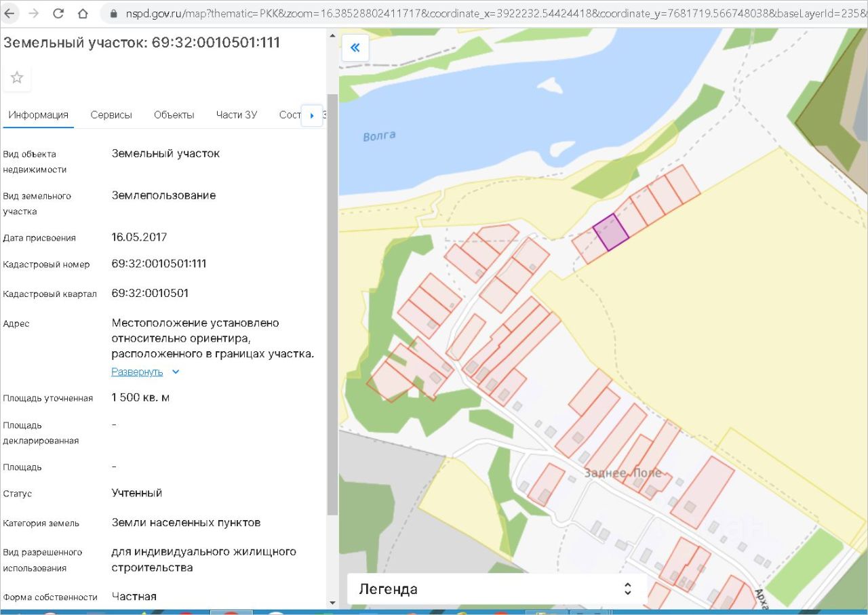
Task: Click the scrollbar down arrow
Action: point(332,603)
